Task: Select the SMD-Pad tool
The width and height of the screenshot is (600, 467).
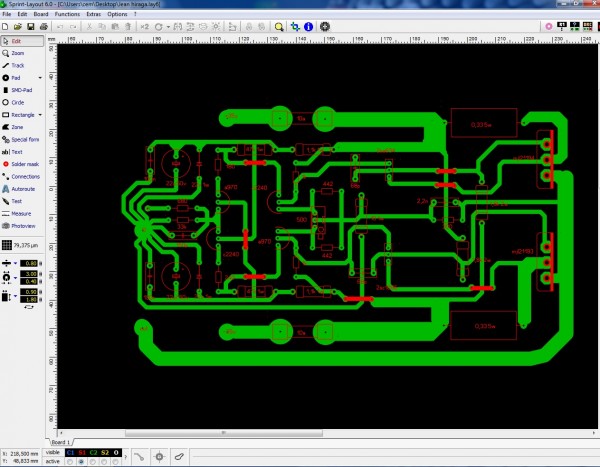Action: coord(22,89)
